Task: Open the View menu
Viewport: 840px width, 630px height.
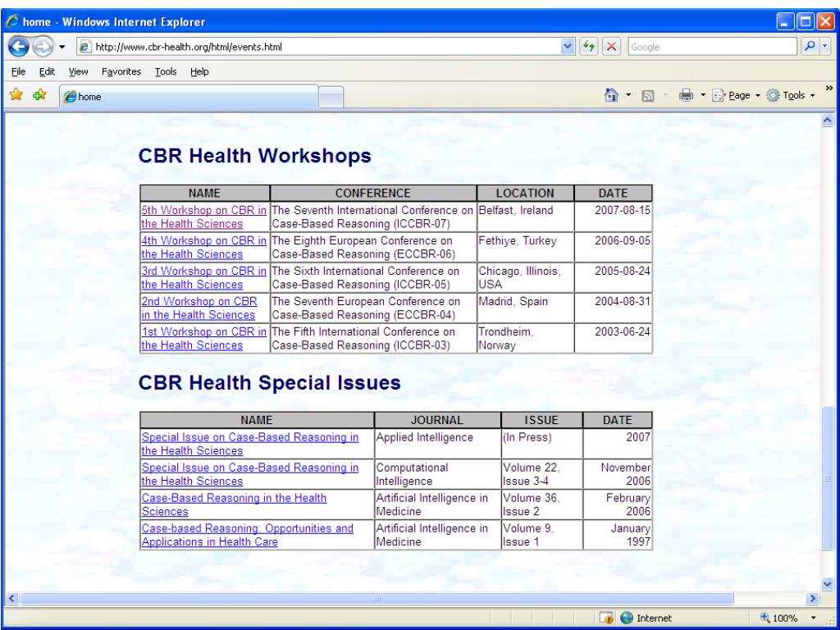Action: [78, 71]
